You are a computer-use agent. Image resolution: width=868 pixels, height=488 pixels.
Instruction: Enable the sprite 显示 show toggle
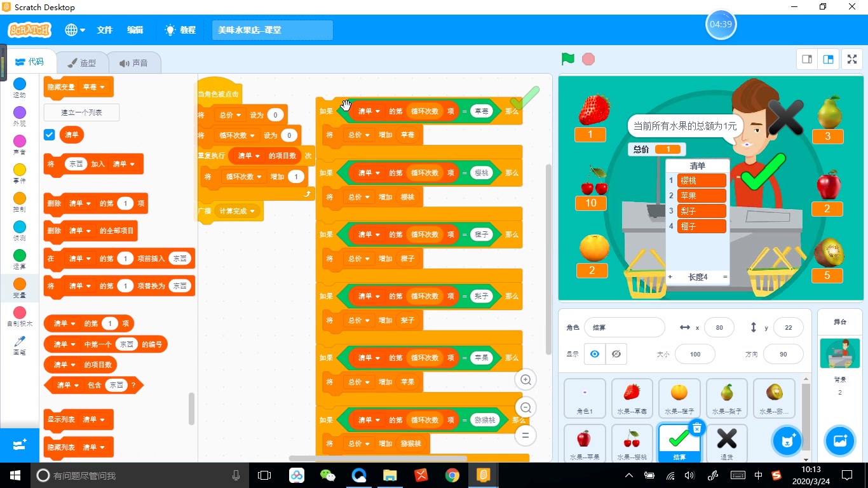point(594,354)
